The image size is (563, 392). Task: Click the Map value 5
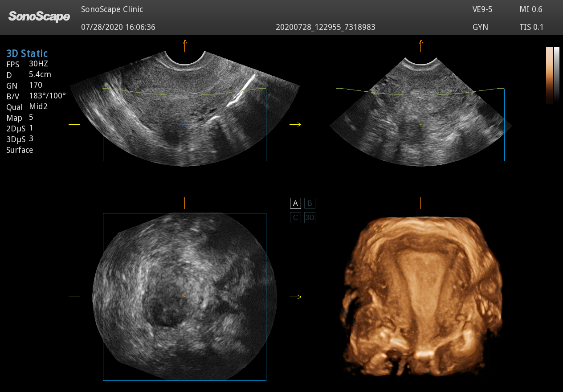[31, 117]
